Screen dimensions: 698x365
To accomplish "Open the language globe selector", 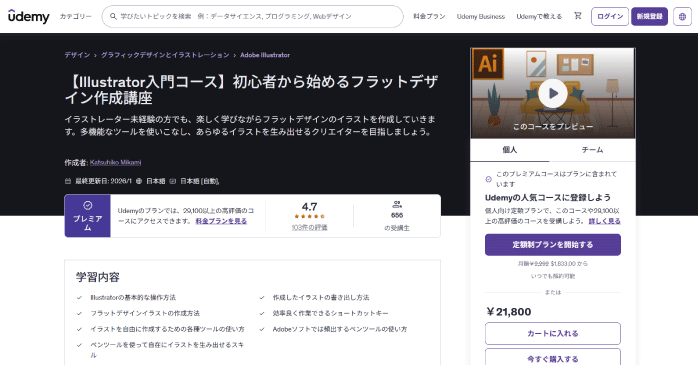I will point(682,16).
